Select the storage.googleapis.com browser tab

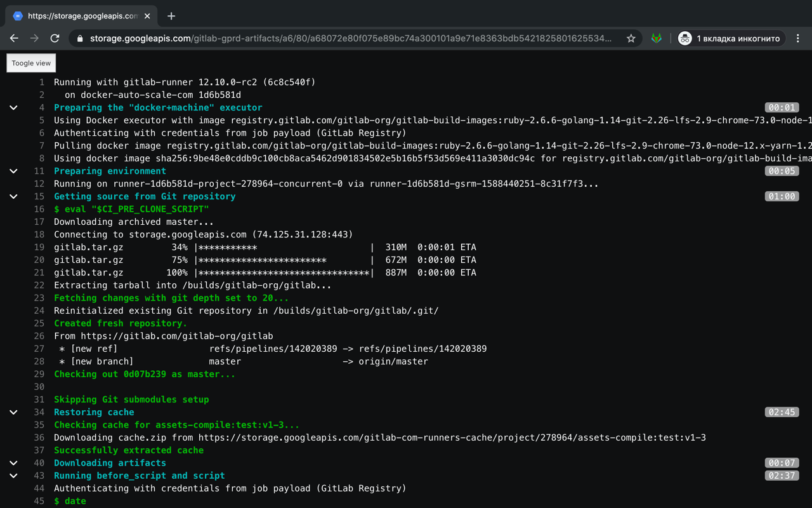(82, 15)
